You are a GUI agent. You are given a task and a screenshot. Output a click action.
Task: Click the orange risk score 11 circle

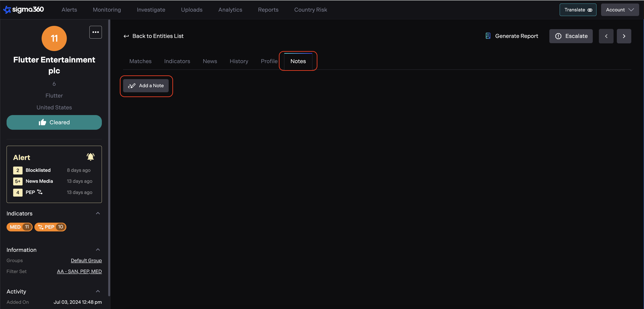click(x=54, y=39)
